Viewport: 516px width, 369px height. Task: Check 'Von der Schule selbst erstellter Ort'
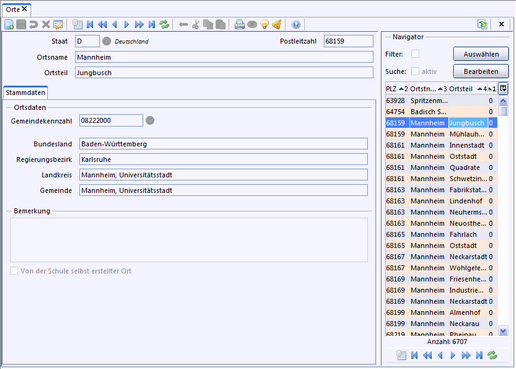pos(14,271)
